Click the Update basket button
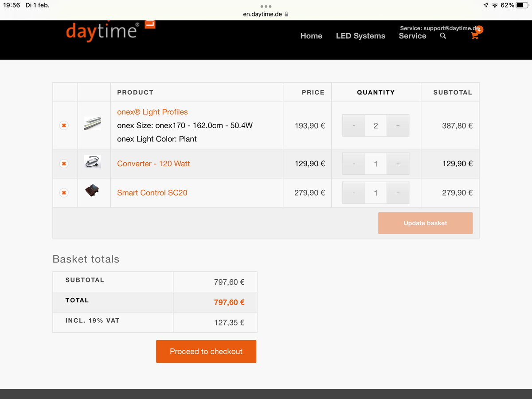This screenshot has height=399, width=532. [x=425, y=223]
